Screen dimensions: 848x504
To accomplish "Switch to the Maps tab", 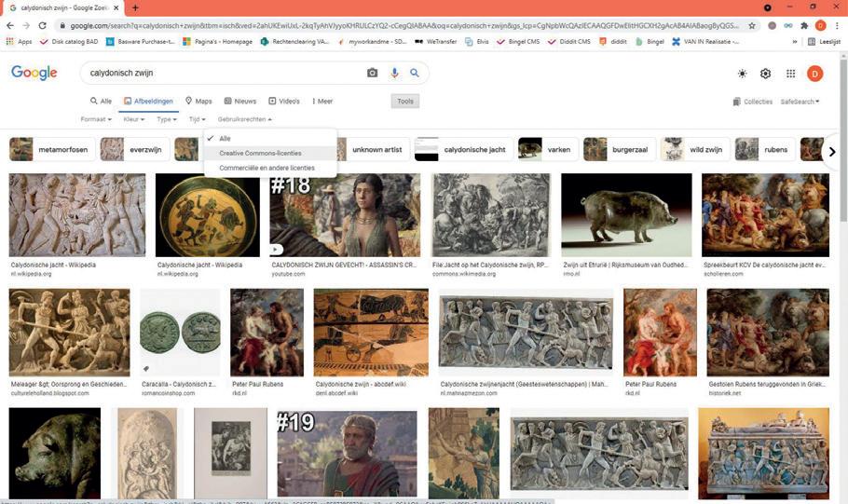I will click(198, 102).
